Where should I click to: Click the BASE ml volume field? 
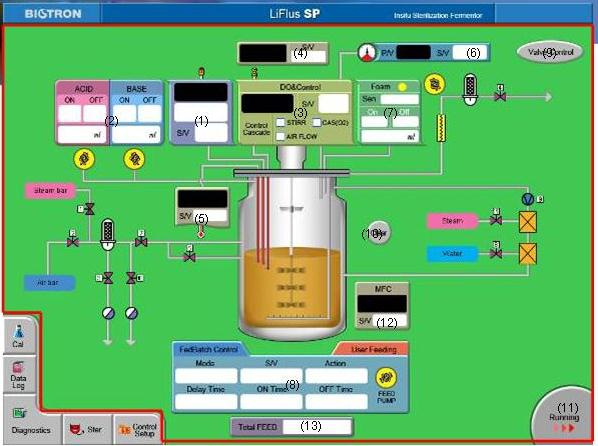[136, 135]
